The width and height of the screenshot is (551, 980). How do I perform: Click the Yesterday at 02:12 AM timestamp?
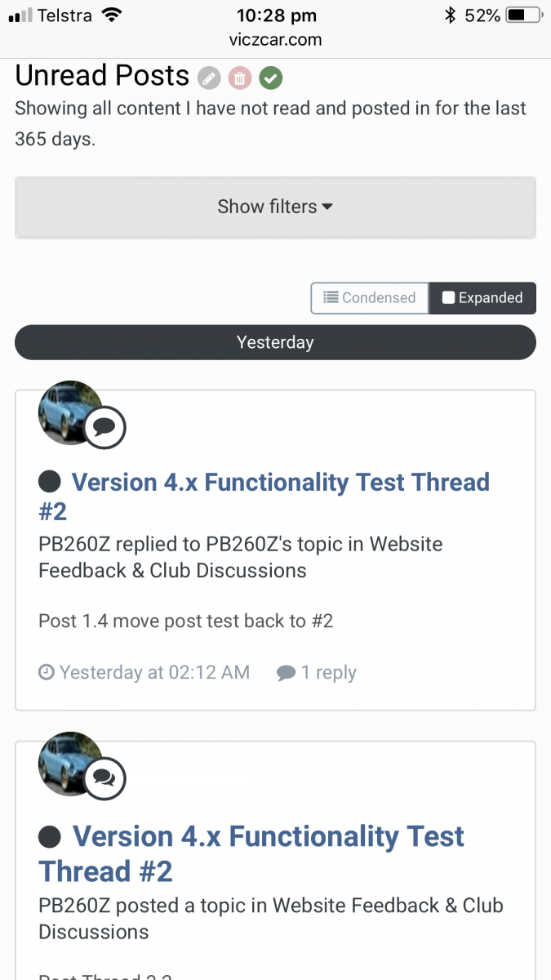coord(154,673)
